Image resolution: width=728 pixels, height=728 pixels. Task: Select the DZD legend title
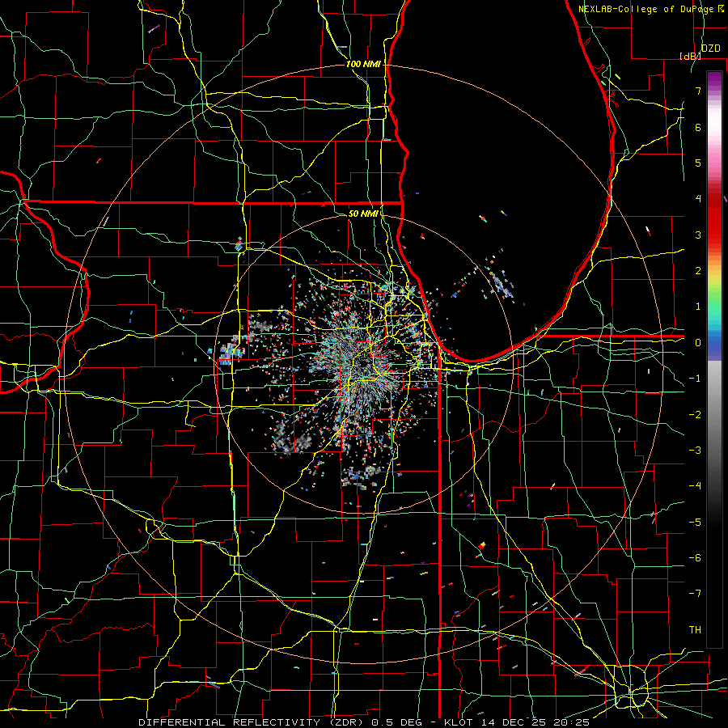(710, 49)
